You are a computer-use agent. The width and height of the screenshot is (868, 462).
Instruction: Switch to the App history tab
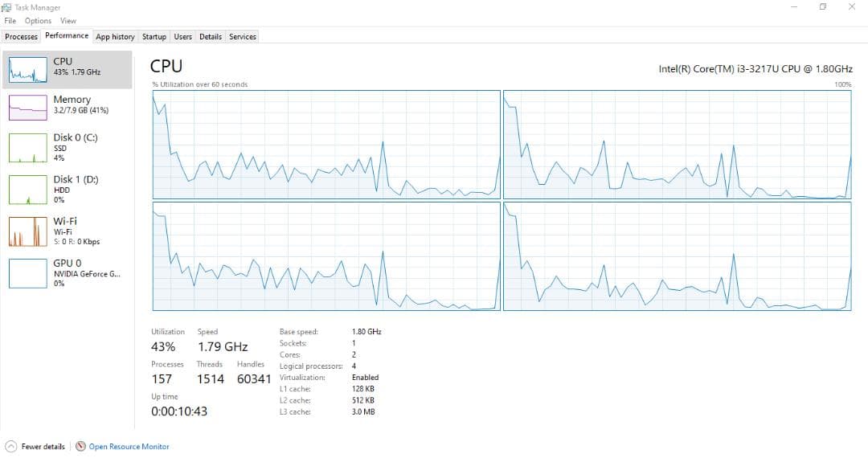point(115,37)
